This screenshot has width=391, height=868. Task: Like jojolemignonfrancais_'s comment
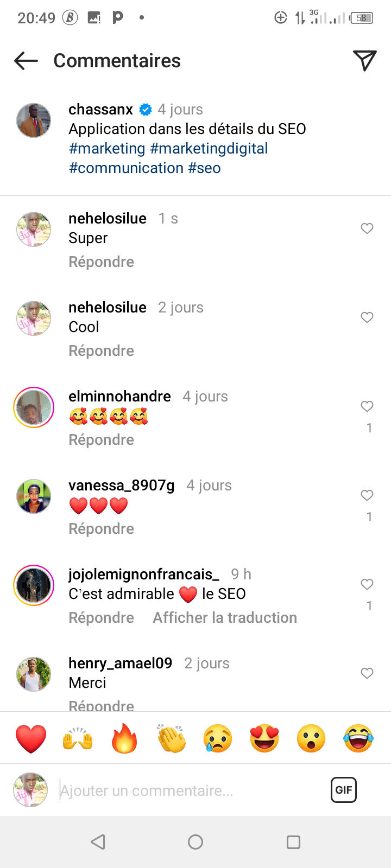367,584
